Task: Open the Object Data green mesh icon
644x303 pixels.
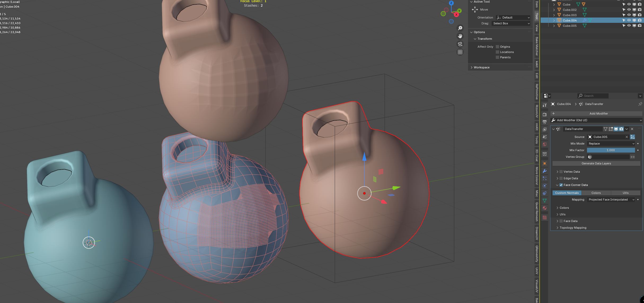Action: 545,201
